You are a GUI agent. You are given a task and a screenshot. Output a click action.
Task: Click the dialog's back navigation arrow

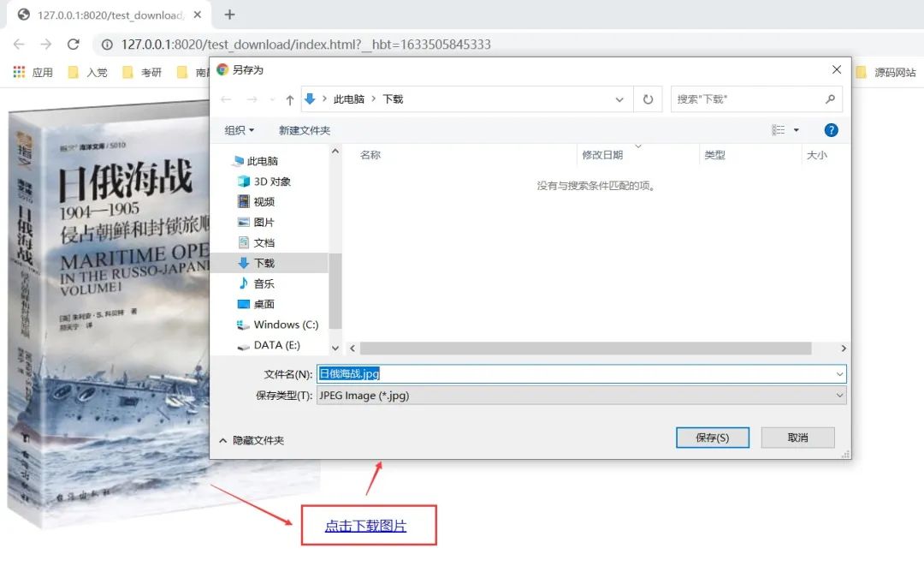(226, 99)
